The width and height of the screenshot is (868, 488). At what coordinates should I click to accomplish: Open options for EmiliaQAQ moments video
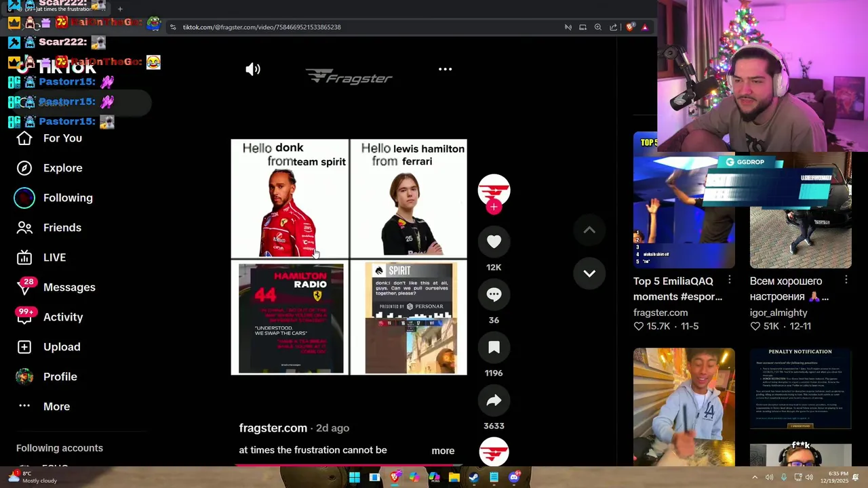pyautogui.click(x=730, y=280)
